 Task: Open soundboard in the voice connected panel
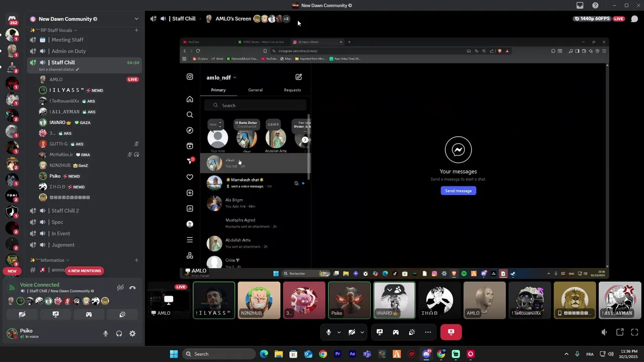pos(122,314)
